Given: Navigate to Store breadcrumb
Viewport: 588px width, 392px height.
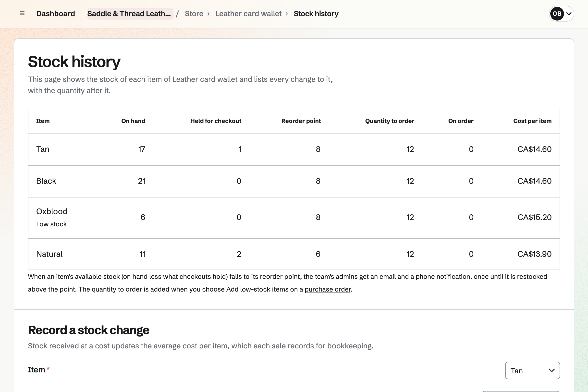Looking at the screenshot, I should (194, 13).
